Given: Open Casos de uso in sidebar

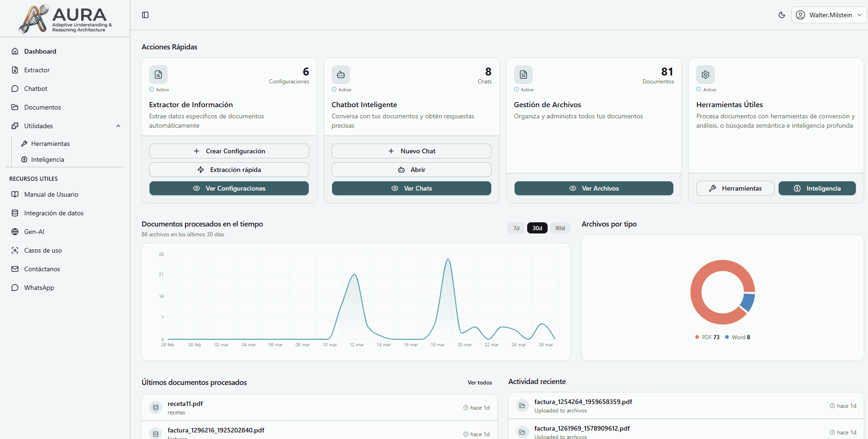Looking at the screenshot, I should (43, 250).
